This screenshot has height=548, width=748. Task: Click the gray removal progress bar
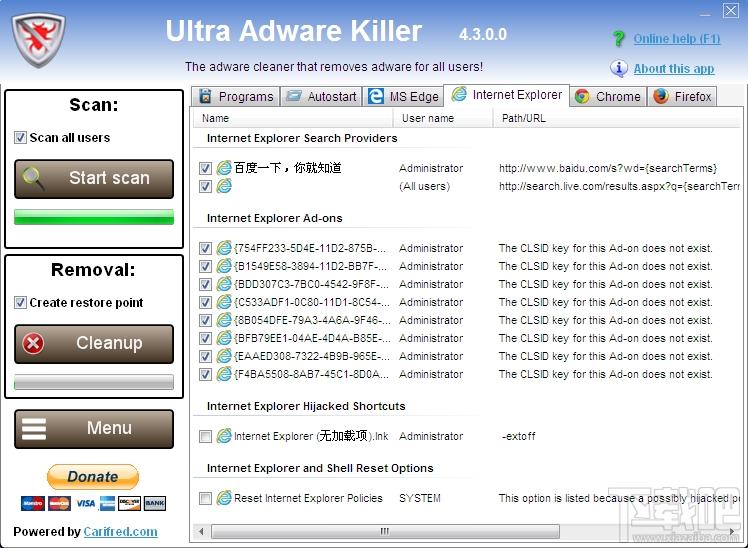94,382
